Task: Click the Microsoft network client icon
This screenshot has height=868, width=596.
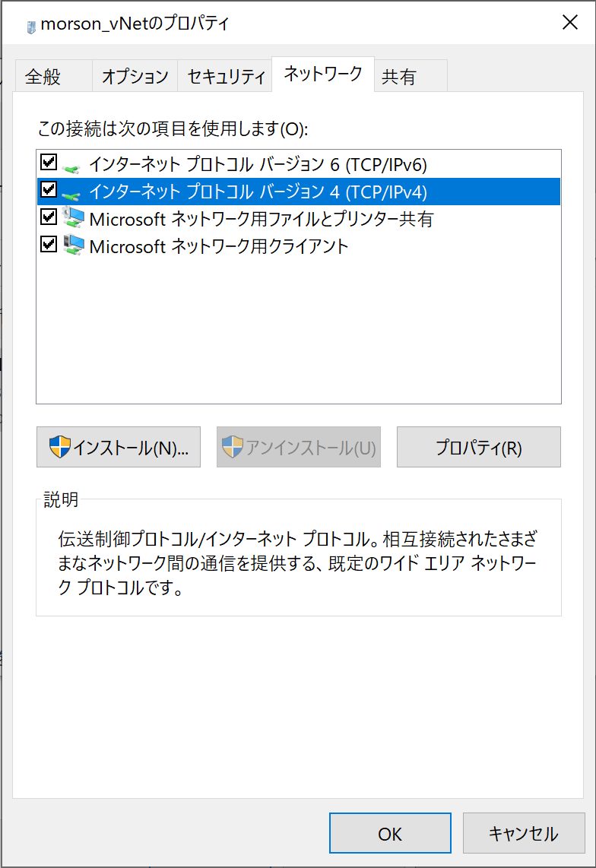Action: (73, 246)
